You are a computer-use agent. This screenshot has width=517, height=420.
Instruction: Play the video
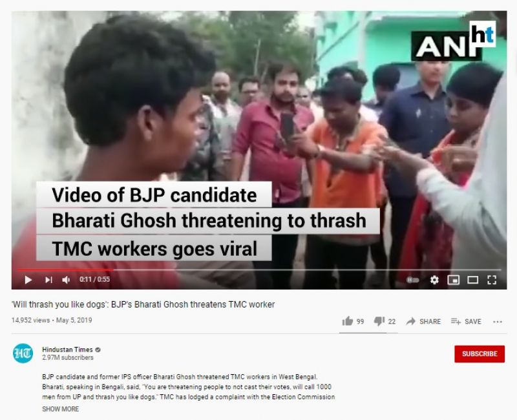point(28,280)
